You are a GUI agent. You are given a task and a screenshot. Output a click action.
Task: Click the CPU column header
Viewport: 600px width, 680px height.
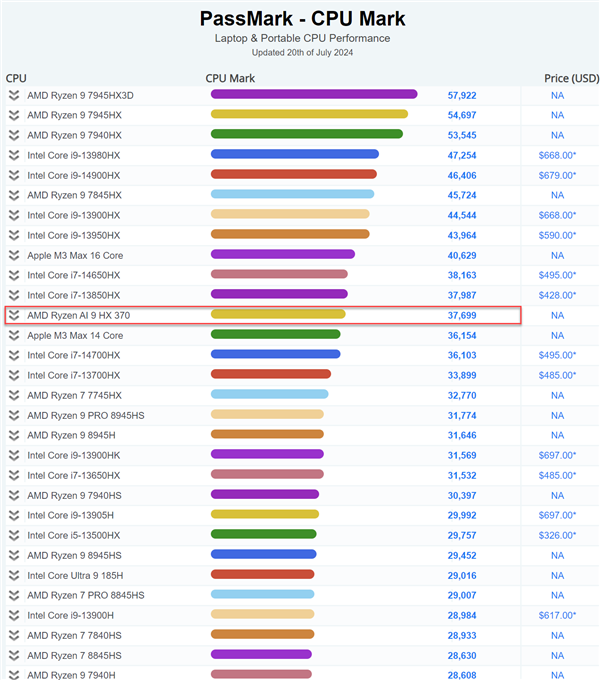16,78
